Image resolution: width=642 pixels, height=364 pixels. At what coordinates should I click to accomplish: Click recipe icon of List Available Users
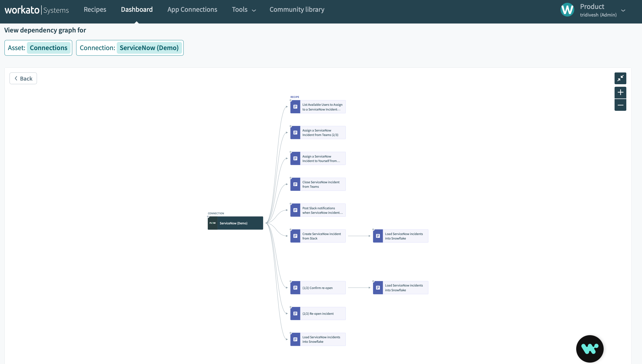coord(295,107)
